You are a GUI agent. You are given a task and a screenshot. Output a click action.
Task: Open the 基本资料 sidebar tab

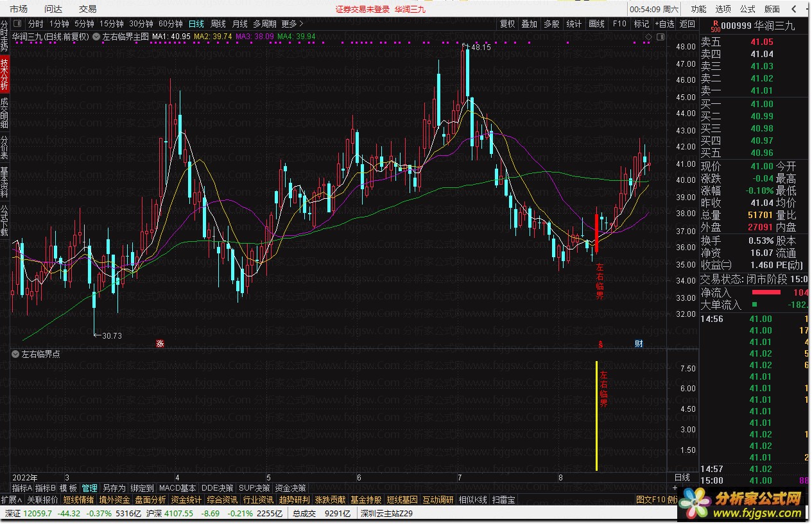(x=4, y=182)
